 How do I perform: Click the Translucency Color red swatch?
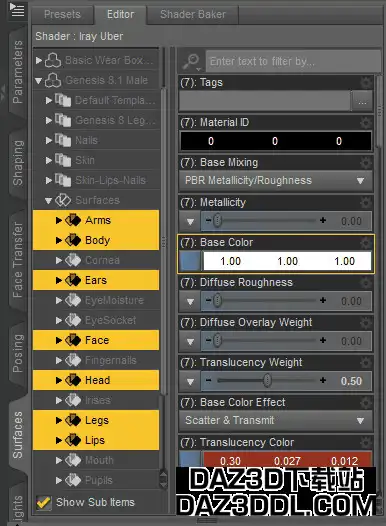pyautogui.click(x=287, y=459)
